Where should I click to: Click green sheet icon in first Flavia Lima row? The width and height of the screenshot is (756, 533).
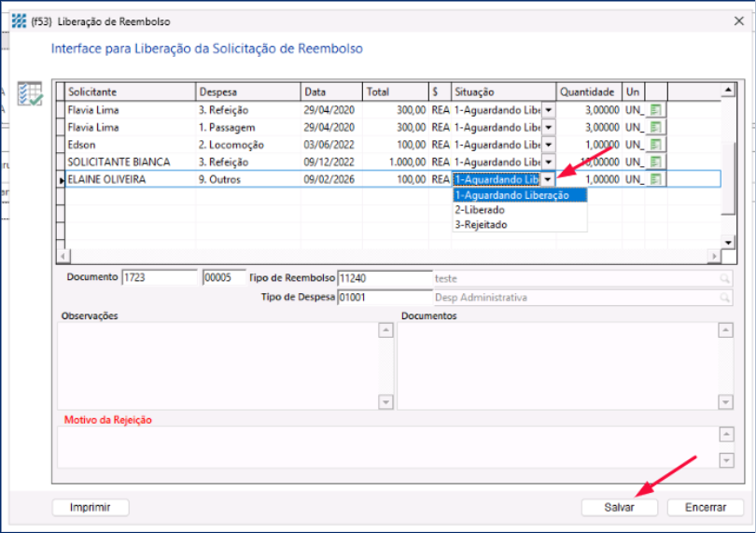point(657,110)
